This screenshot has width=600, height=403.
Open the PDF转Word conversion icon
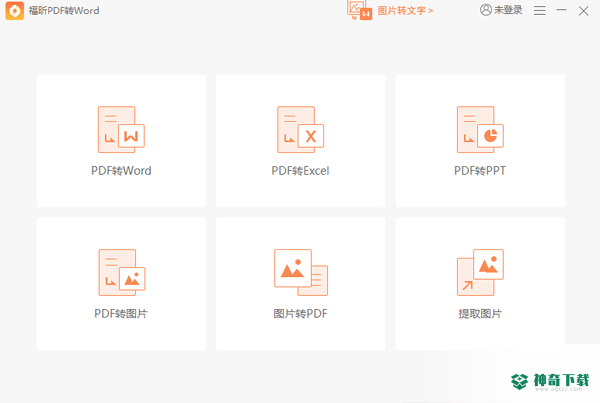click(121, 129)
